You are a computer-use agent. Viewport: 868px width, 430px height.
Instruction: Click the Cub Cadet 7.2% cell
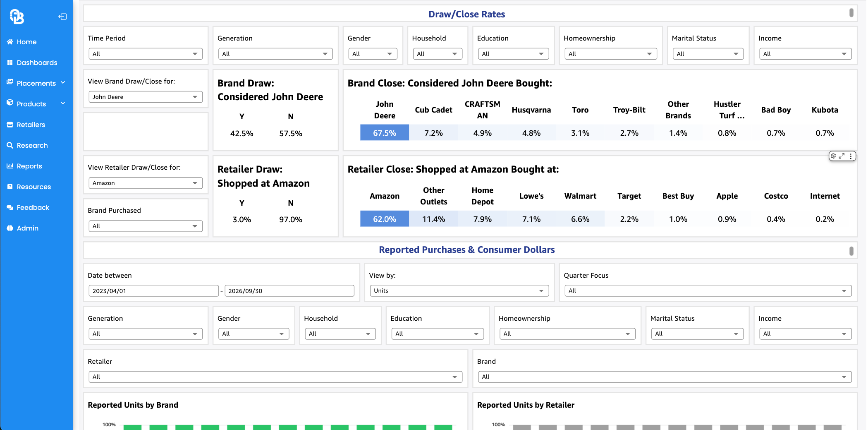click(x=433, y=133)
